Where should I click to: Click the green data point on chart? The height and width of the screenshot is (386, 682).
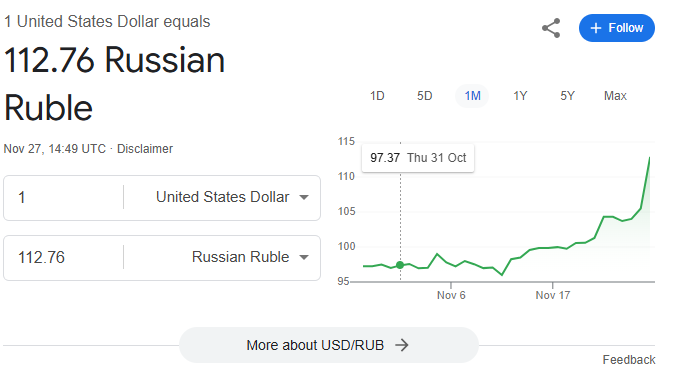coord(400,265)
